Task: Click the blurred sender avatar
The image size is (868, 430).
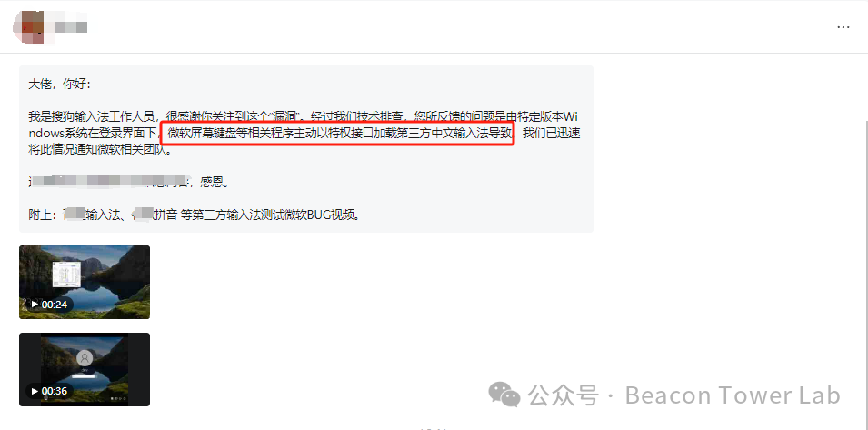Action: click(x=28, y=26)
